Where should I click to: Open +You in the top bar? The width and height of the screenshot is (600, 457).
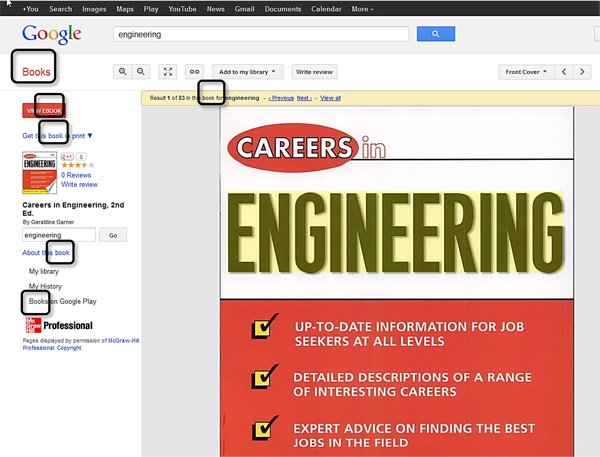click(x=30, y=9)
